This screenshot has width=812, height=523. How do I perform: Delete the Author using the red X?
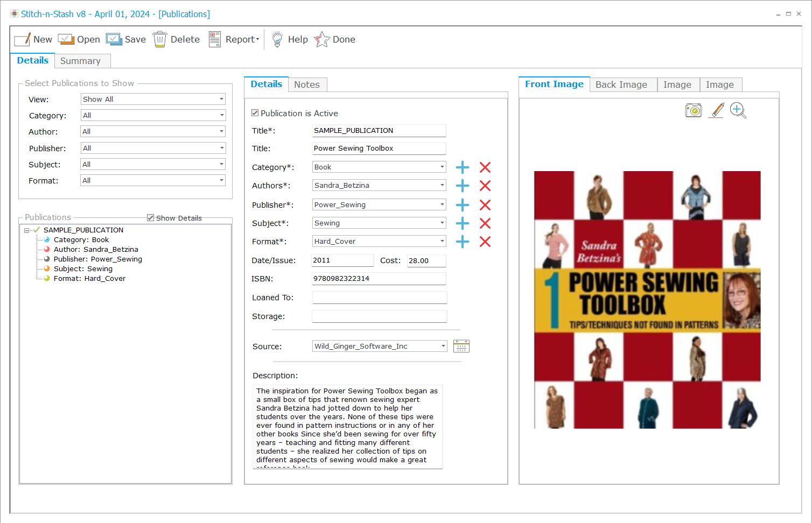tap(485, 186)
